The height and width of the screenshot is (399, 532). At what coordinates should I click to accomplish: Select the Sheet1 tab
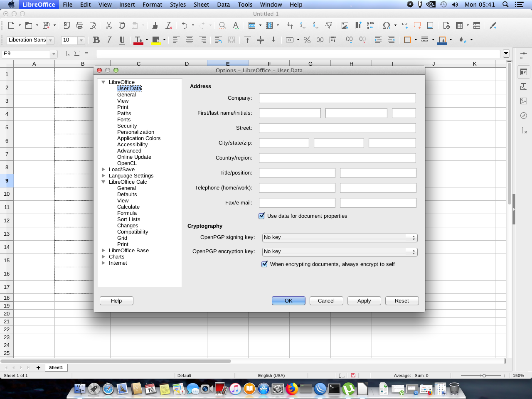coord(56,367)
